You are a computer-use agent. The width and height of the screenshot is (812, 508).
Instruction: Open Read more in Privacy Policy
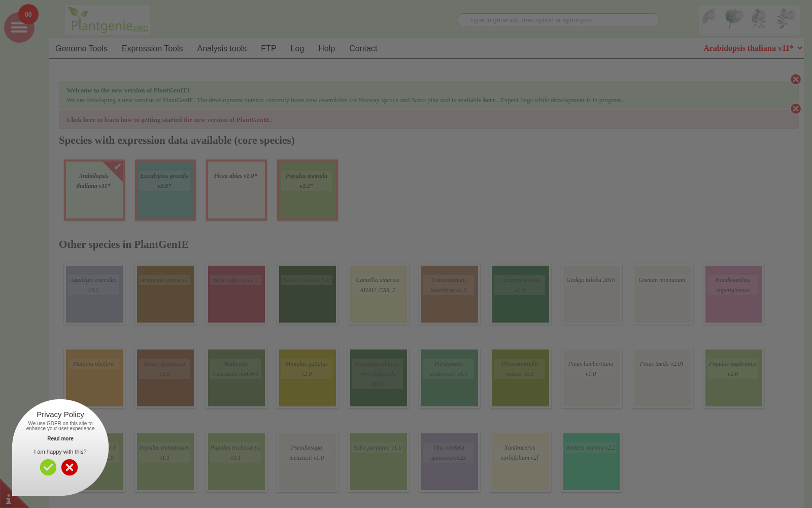click(x=60, y=438)
